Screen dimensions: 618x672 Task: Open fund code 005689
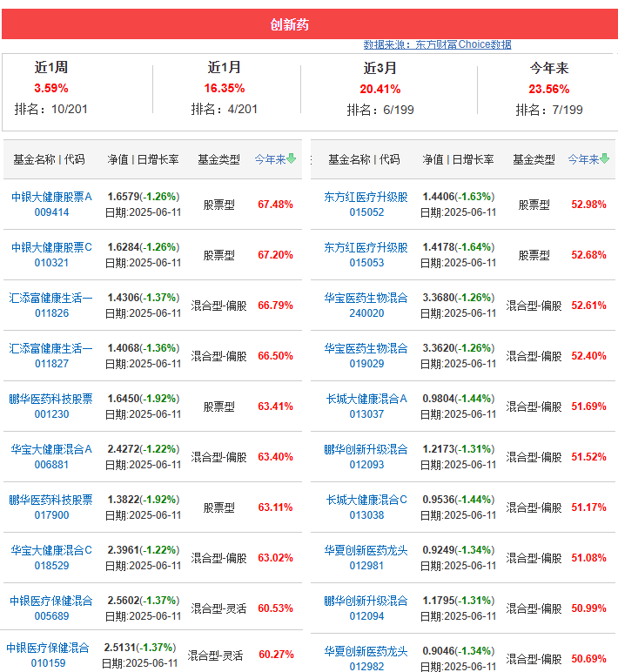(51, 616)
